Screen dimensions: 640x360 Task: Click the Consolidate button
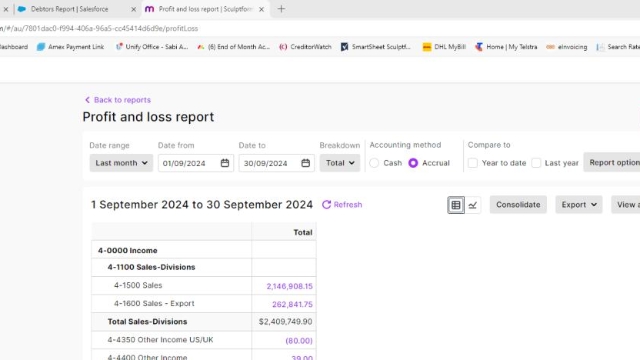tap(518, 204)
